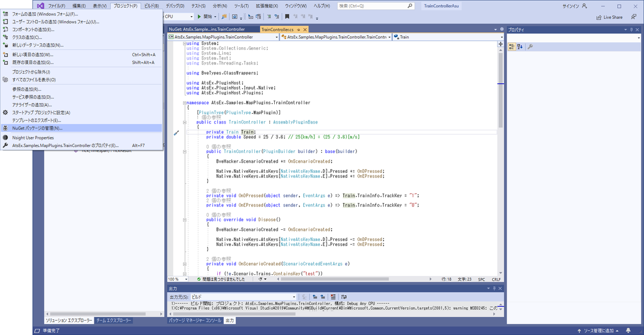Screen dimensions: 644x335
Task: Open the 分析(N) menu
Action: [x=219, y=5]
